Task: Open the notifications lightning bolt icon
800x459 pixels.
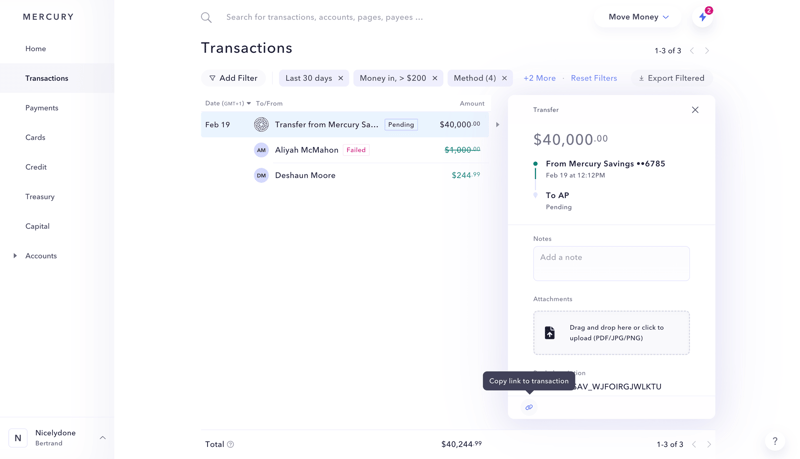Action: tap(703, 17)
